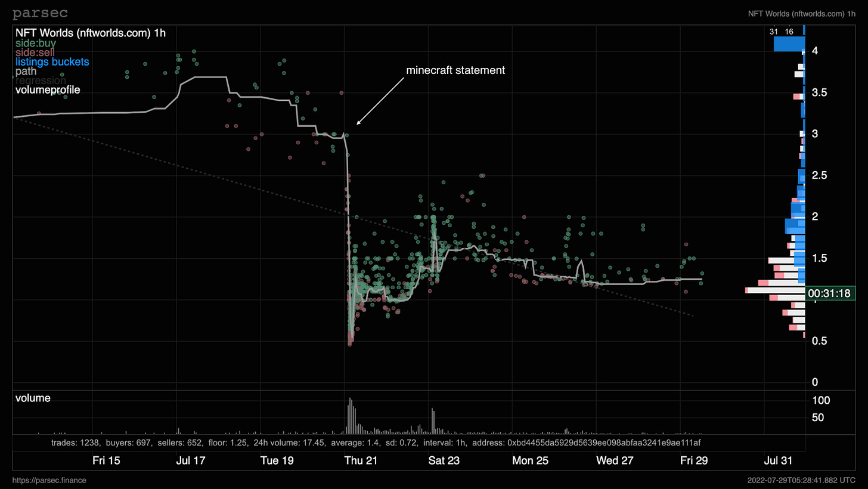Click the parsec logo
The height and width of the screenshot is (489, 868).
[41, 13]
